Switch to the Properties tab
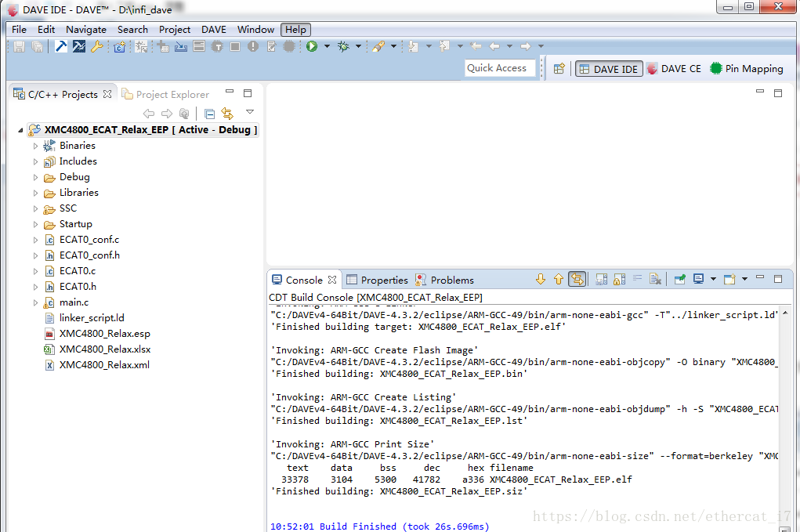Image resolution: width=800 pixels, height=532 pixels. pyautogui.click(x=377, y=280)
